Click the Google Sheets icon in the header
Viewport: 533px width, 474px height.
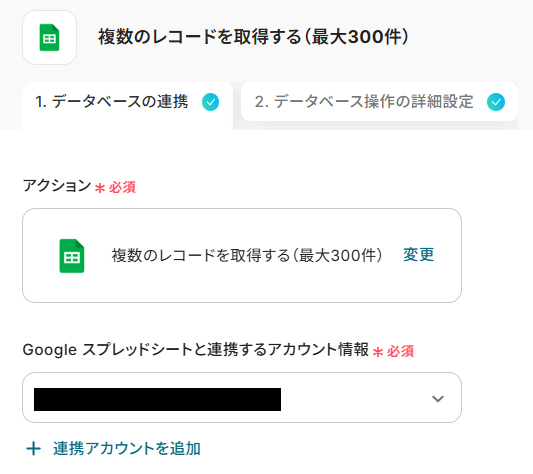49,37
